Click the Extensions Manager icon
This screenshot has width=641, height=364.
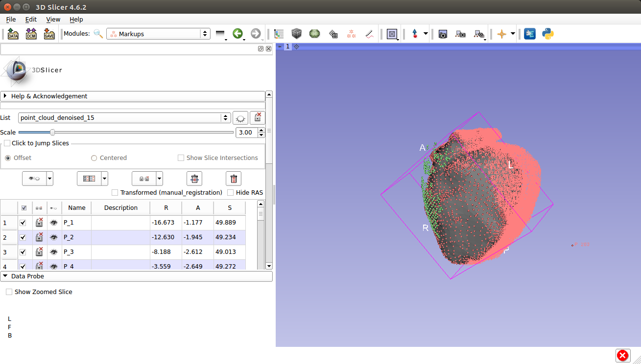click(x=530, y=34)
